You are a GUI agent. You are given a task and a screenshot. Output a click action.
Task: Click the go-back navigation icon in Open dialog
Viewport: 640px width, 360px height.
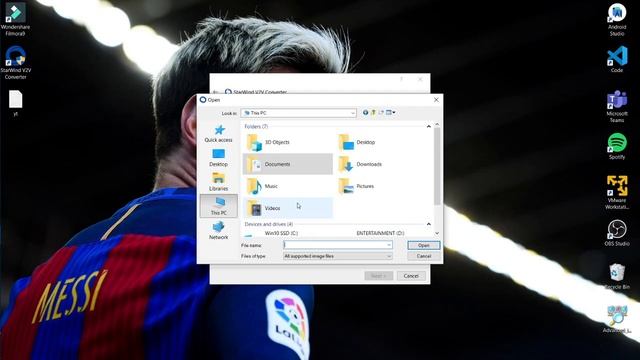pos(365,113)
